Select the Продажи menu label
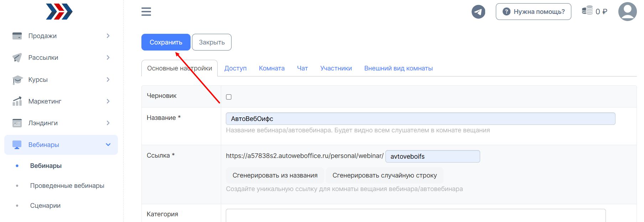644x222 pixels. coord(42,36)
